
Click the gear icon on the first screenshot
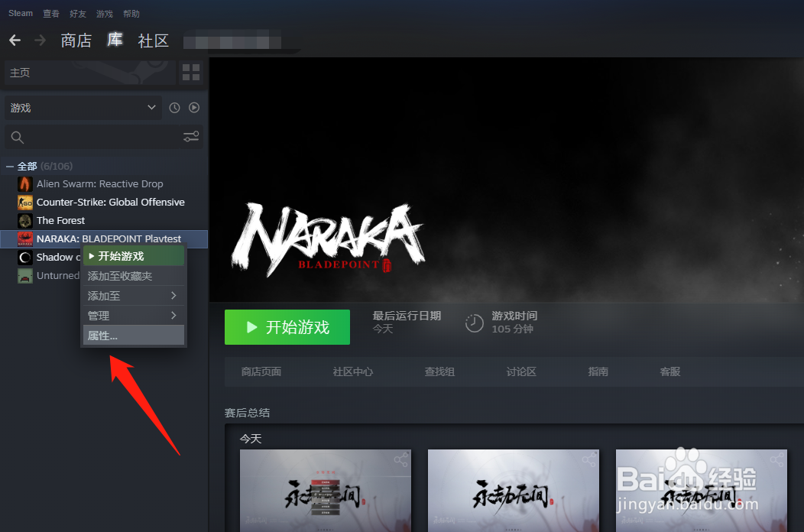tap(402, 459)
